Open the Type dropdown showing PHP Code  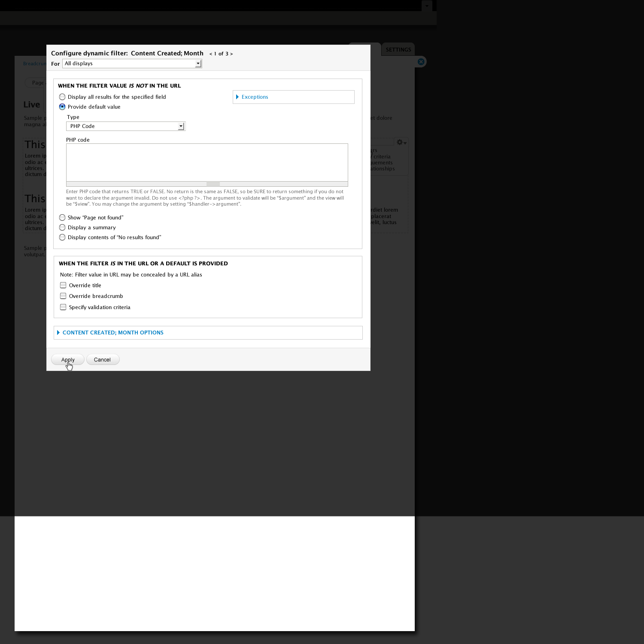(126, 126)
